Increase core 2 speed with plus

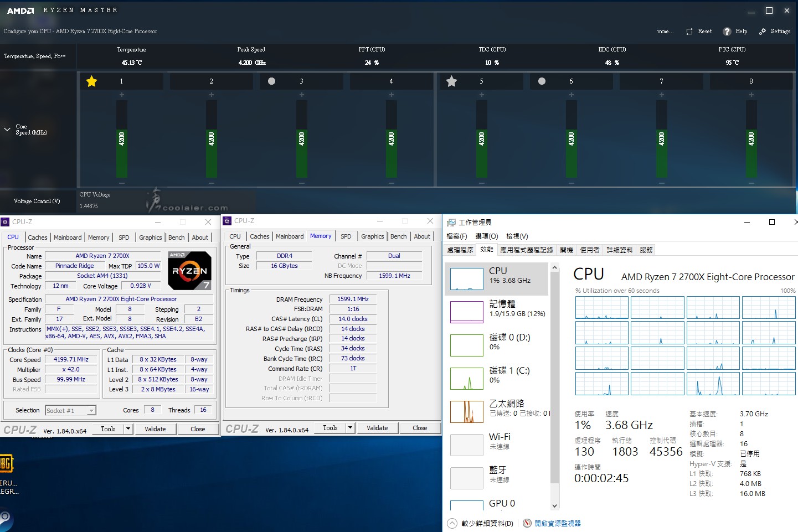tap(212, 95)
